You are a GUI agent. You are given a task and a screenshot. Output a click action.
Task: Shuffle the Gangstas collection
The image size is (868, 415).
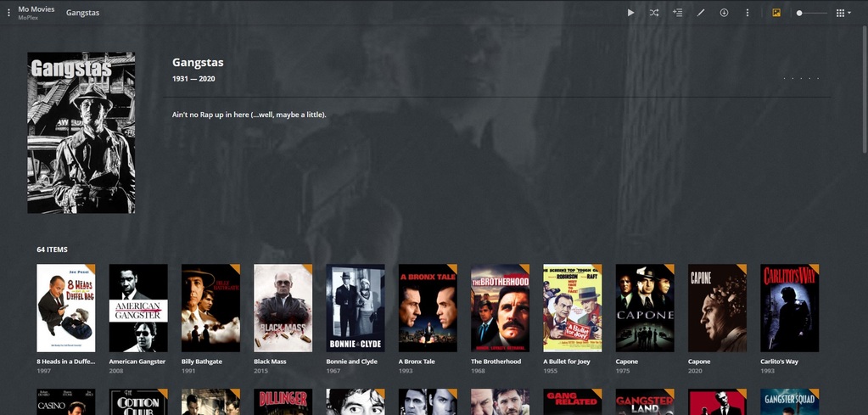(654, 13)
